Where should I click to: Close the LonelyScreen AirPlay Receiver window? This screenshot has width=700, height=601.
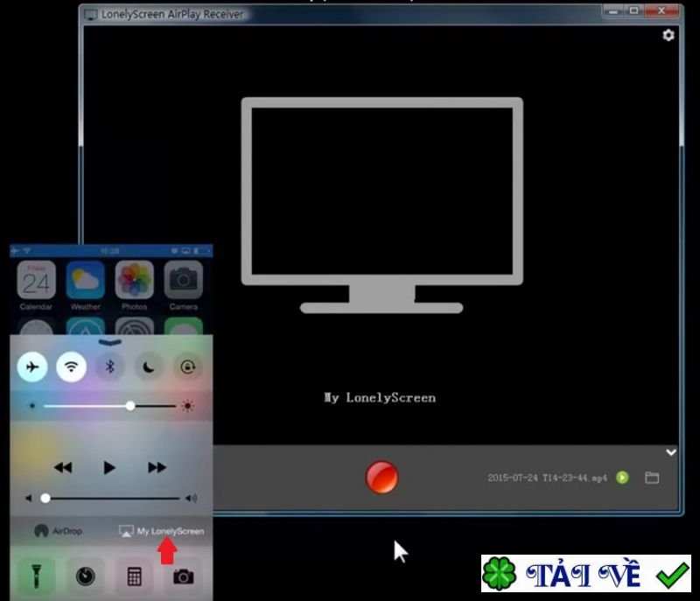coord(661,10)
